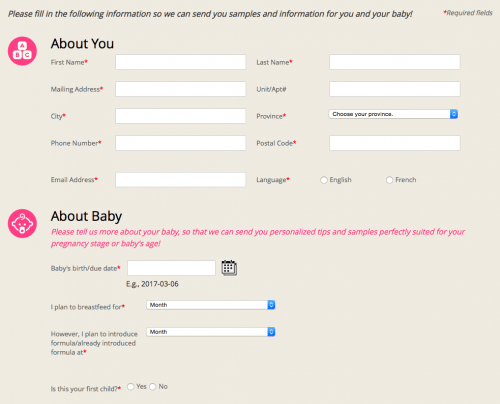Select French language radio button

tap(389, 180)
